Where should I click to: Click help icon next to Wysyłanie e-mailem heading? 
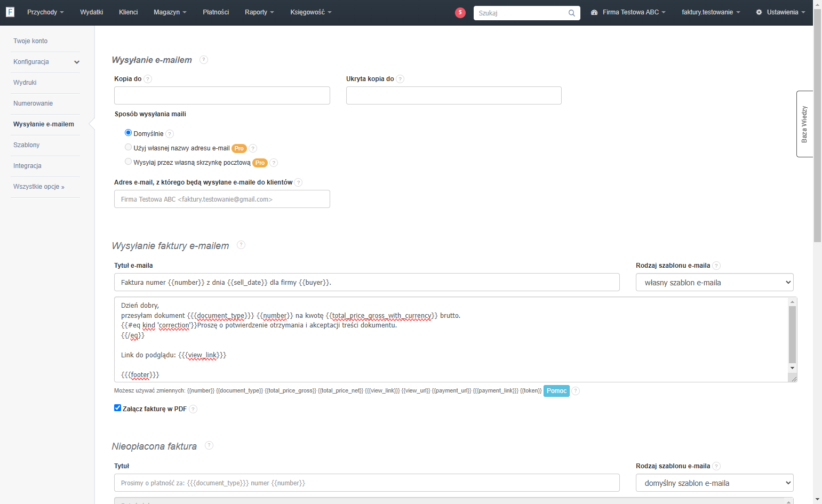coord(204,60)
